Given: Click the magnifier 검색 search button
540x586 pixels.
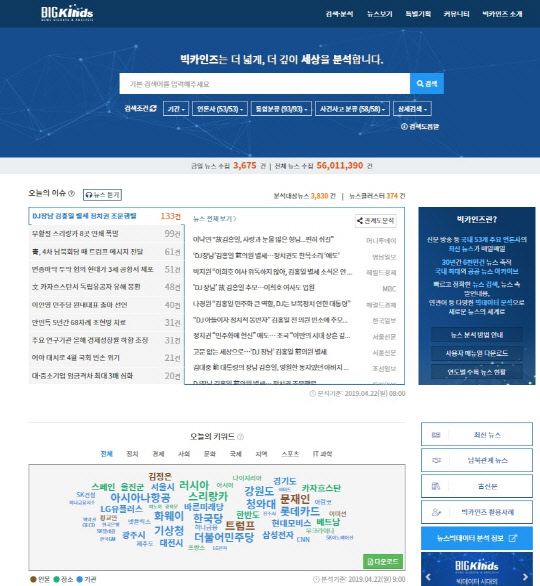Looking at the screenshot, I should click(x=427, y=84).
